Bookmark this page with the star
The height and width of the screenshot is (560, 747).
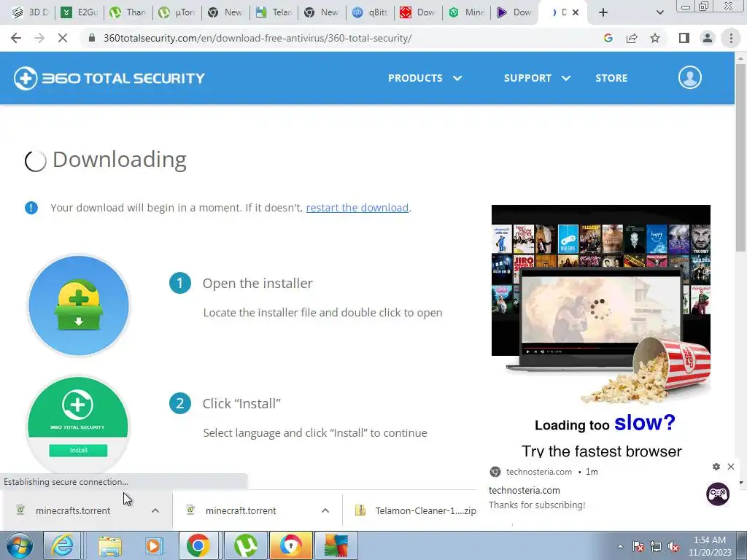point(655,38)
